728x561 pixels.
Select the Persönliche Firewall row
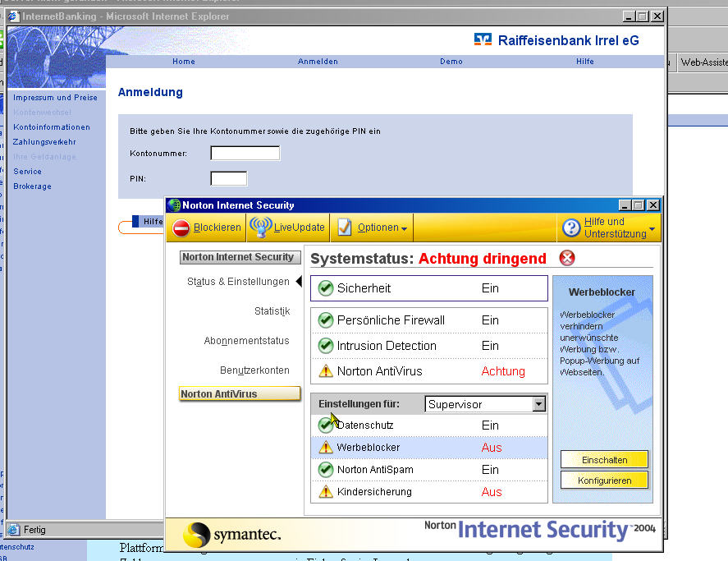click(429, 320)
